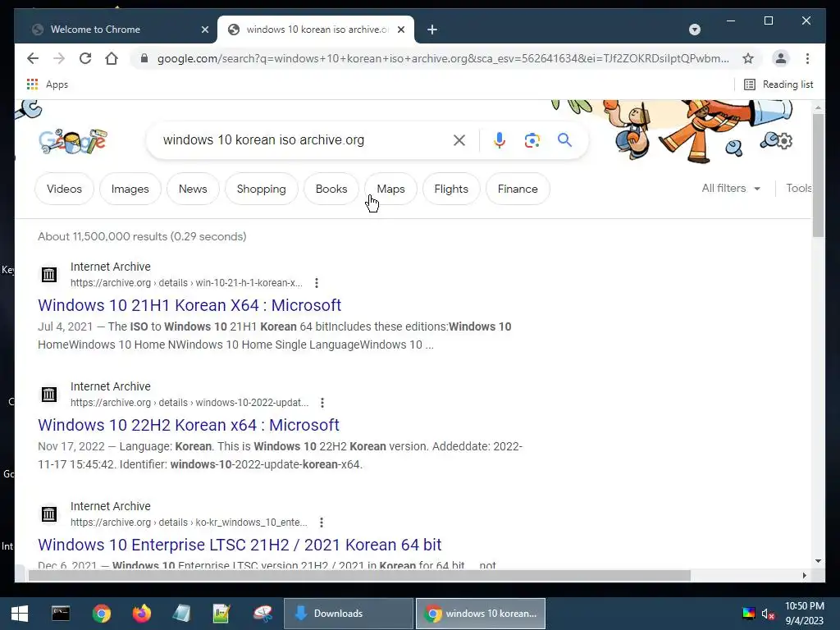The width and height of the screenshot is (840, 630).
Task: Close the windows 10 korean iso tab
Action: pyautogui.click(x=400, y=30)
